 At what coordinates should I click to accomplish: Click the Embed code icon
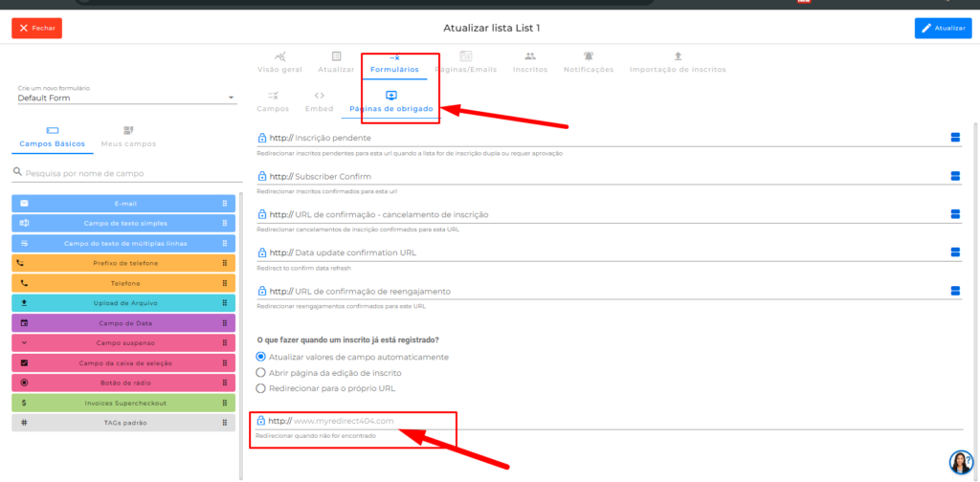click(319, 96)
